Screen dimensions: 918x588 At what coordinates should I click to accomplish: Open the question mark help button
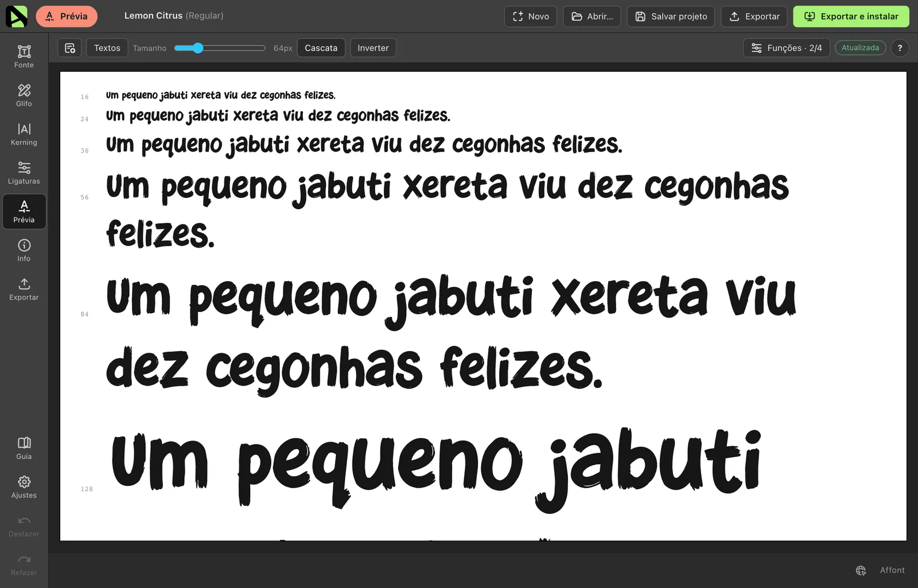(900, 48)
